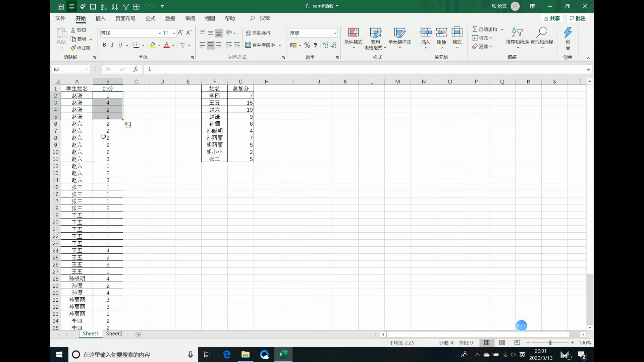644x362 pixels.
Task: Switch to the Sheet2 tab
Action: (x=114, y=334)
